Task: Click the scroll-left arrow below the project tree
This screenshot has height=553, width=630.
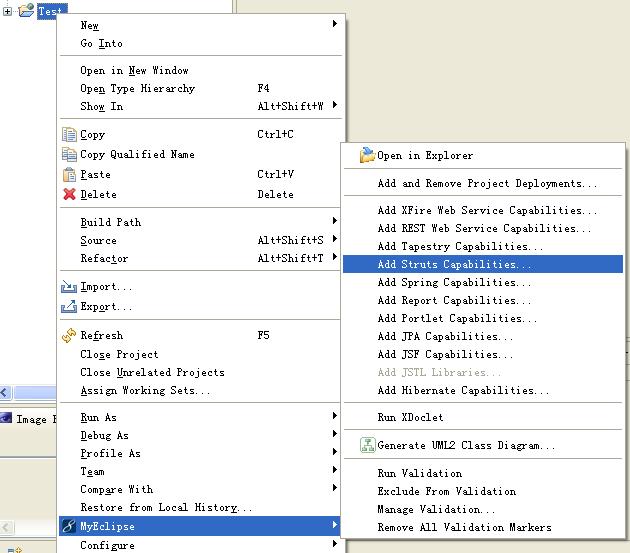Action: (x=6, y=392)
